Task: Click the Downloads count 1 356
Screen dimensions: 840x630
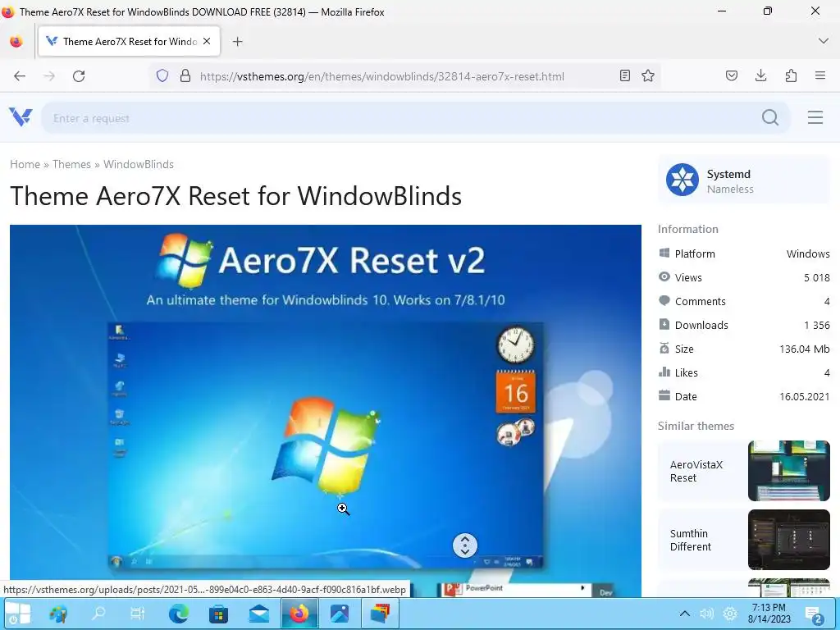Action: click(x=817, y=325)
